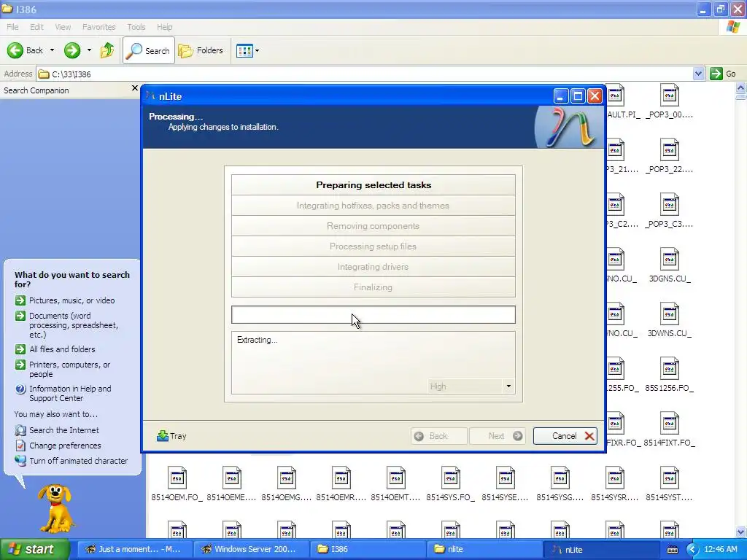Open the Favorites menu
The height and width of the screenshot is (560, 747).
98,27
